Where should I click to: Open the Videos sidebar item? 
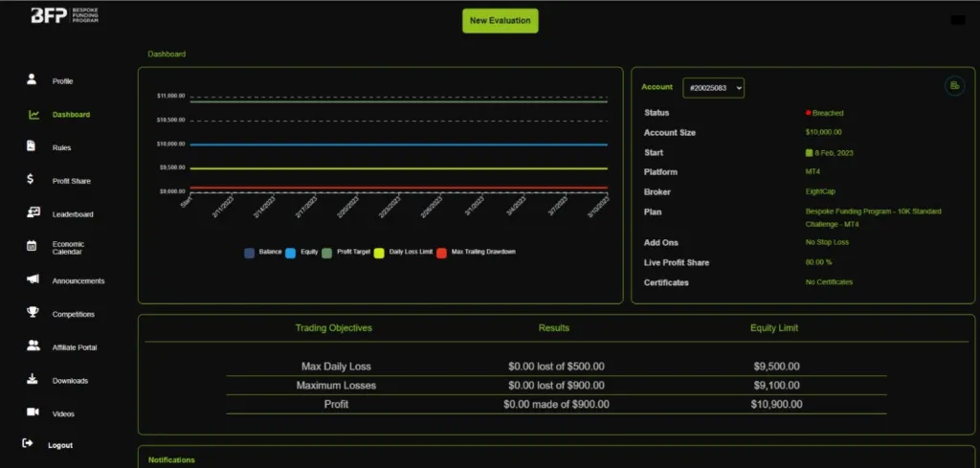tap(63, 413)
